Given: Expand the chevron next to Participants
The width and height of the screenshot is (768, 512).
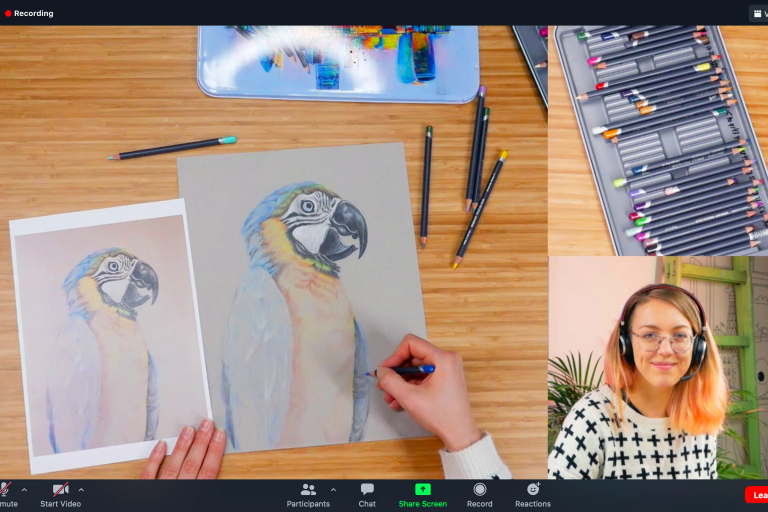Looking at the screenshot, I should click(333, 490).
